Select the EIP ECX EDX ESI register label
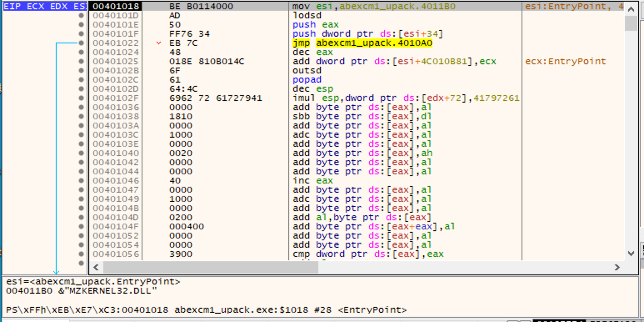This screenshot has height=322, width=644. [44, 6]
